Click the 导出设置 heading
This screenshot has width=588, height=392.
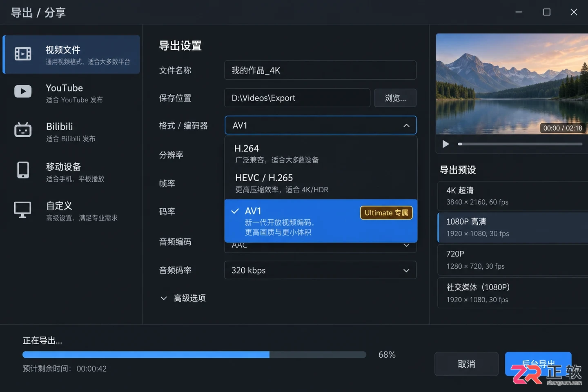(x=180, y=46)
